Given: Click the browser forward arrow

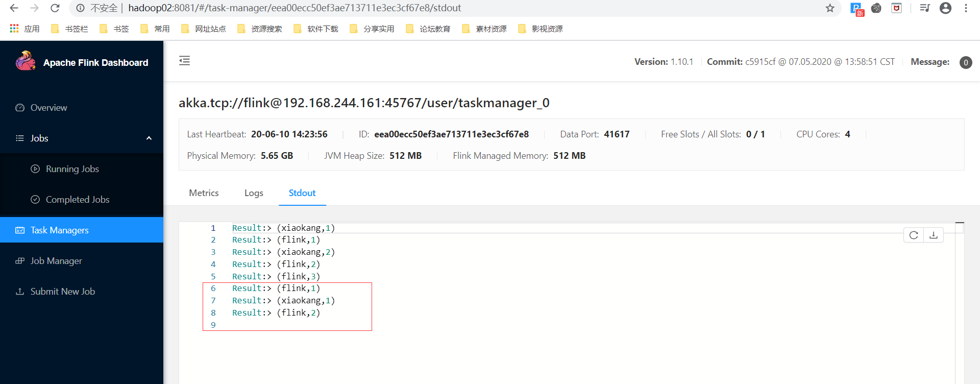Looking at the screenshot, I should click(34, 8).
